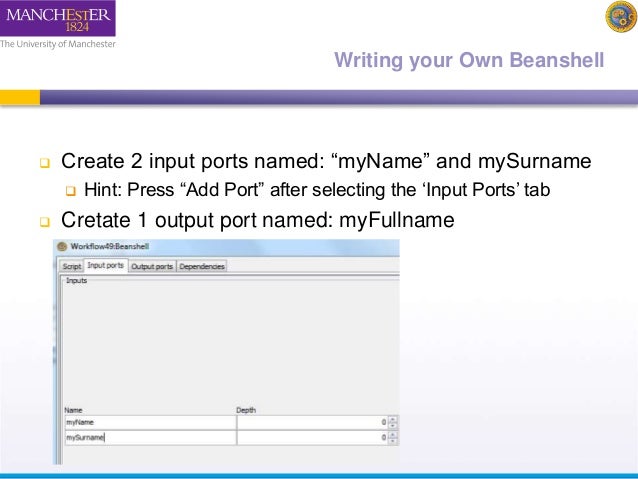Click the depth field for mySurname

click(x=312, y=437)
